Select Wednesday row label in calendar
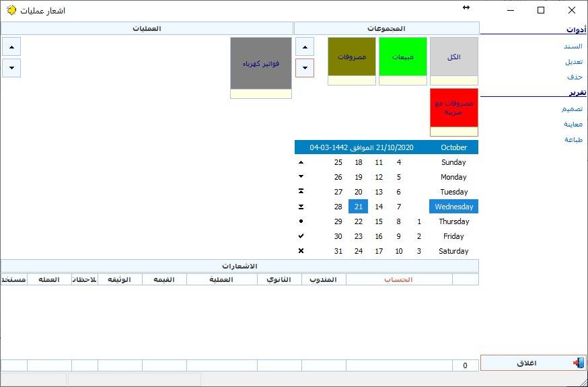 tap(453, 207)
